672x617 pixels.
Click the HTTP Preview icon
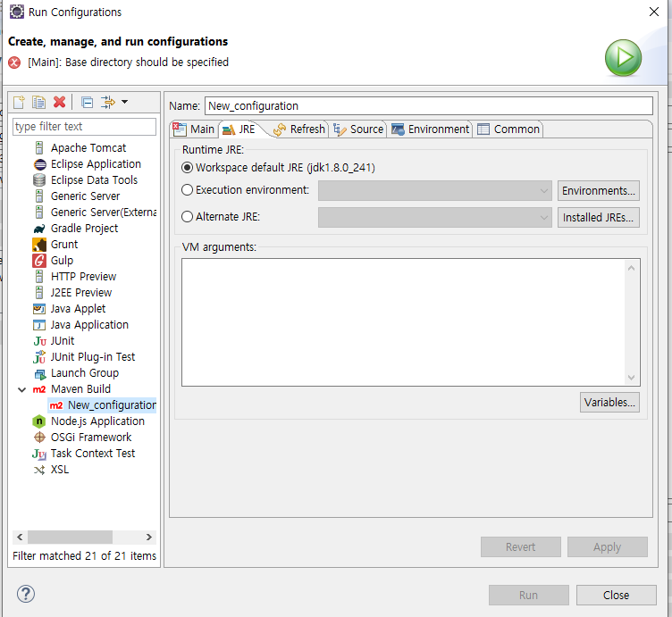39,277
